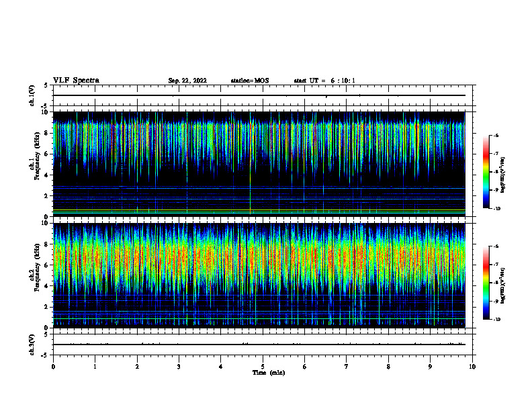532x411 pixels.
Task: Click the ch.1 colorbar "log(PSD)" label
Action: click(x=503, y=175)
